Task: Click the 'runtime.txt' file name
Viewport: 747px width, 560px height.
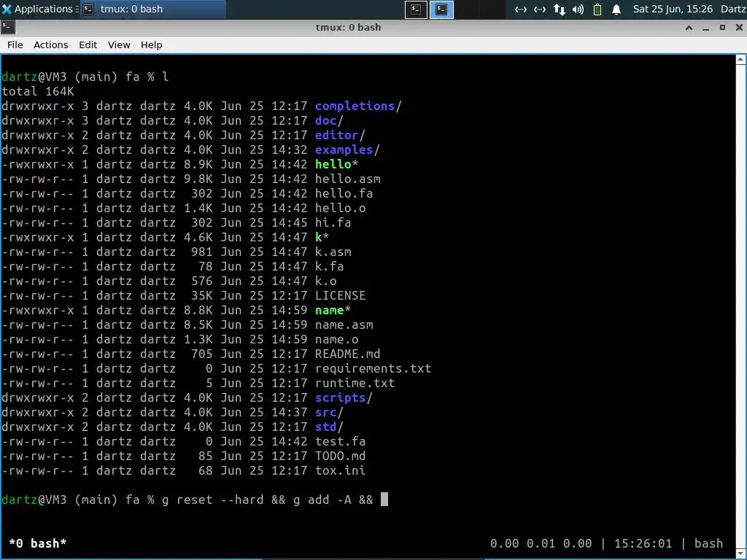Action: [355, 383]
